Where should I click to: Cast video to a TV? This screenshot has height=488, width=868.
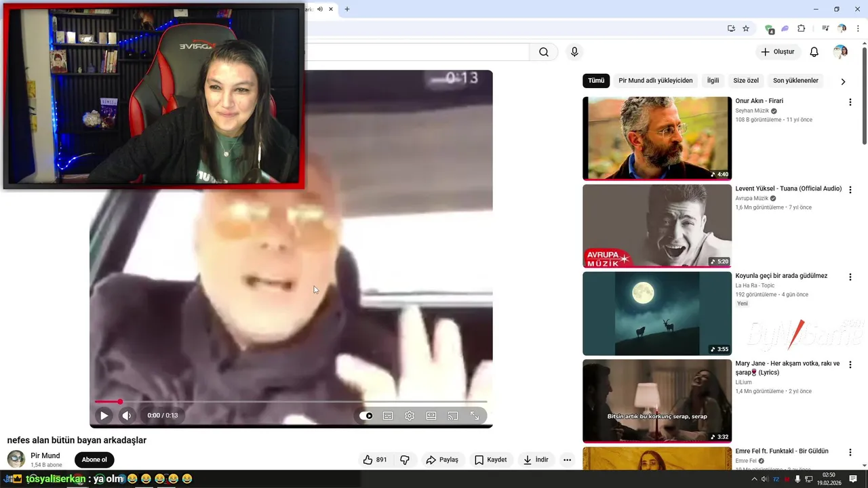pyautogui.click(x=453, y=415)
